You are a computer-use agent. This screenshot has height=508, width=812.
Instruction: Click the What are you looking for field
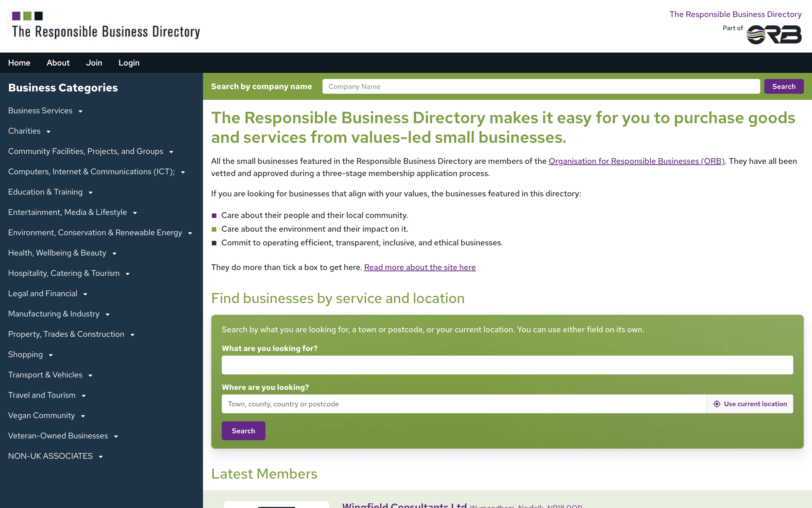[507, 365]
